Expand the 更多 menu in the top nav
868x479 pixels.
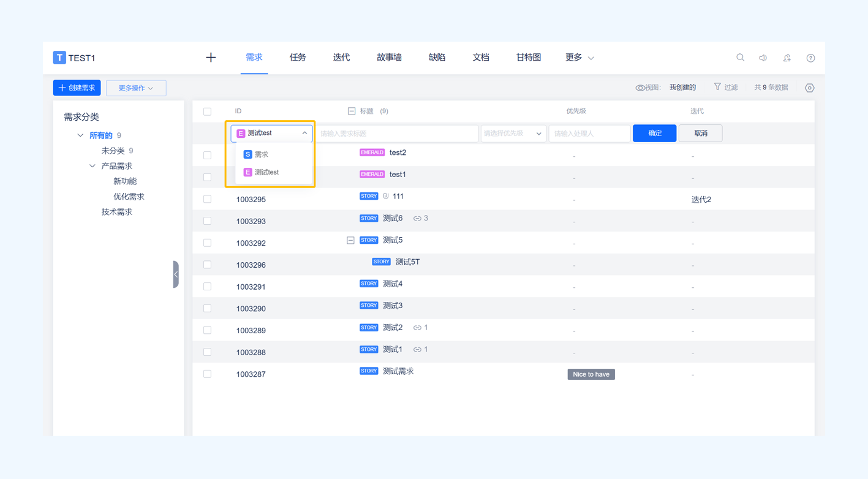(x=579, y=58)
